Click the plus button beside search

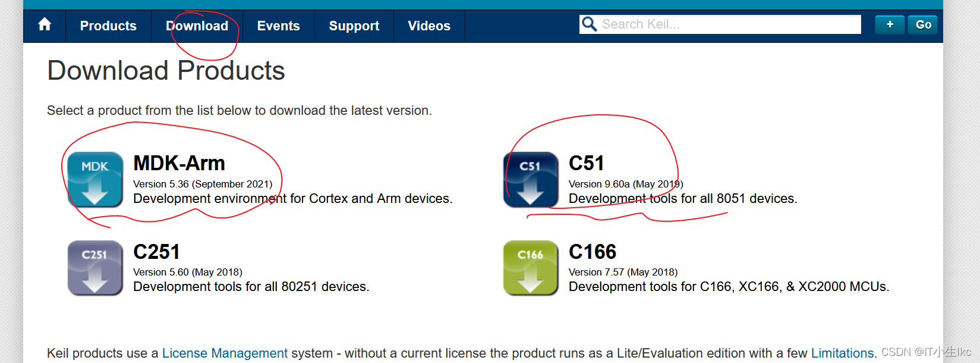[x=890, y=24]
